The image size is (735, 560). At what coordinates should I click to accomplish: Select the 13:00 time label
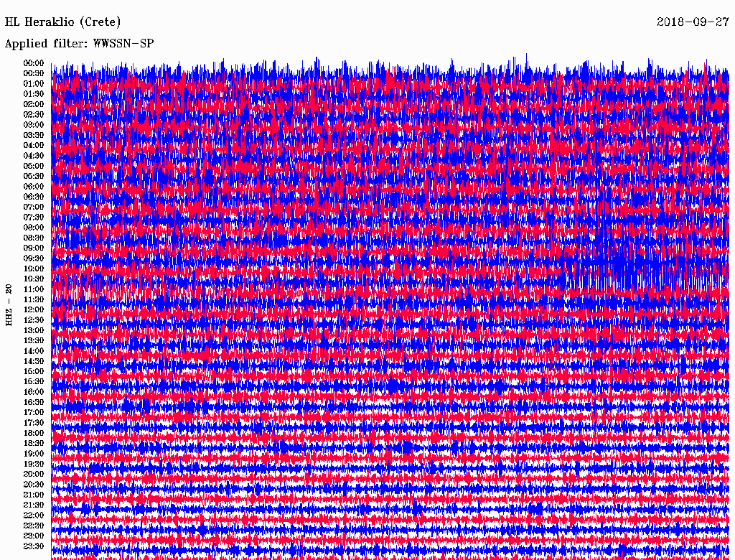pyautogui.click(x=33, y=330)
